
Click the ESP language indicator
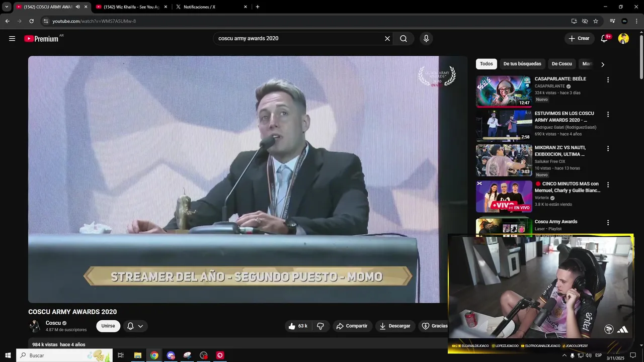598,355
